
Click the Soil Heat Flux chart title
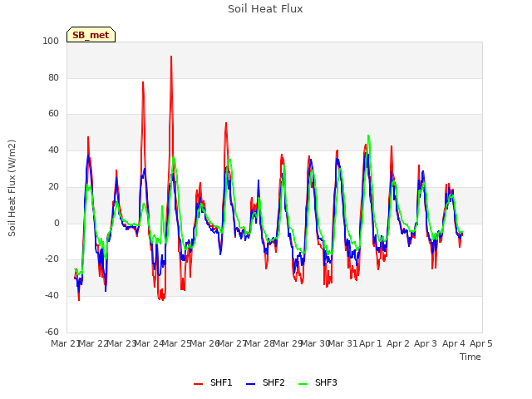265,9
